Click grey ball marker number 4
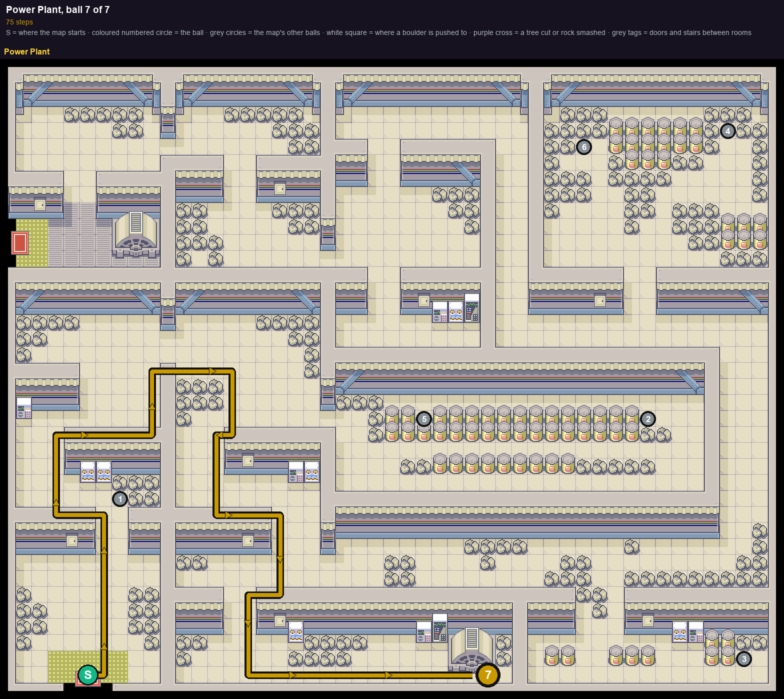The width and height of the screenshot is (784, 699). pyautogui.click(x=728, y=131)
